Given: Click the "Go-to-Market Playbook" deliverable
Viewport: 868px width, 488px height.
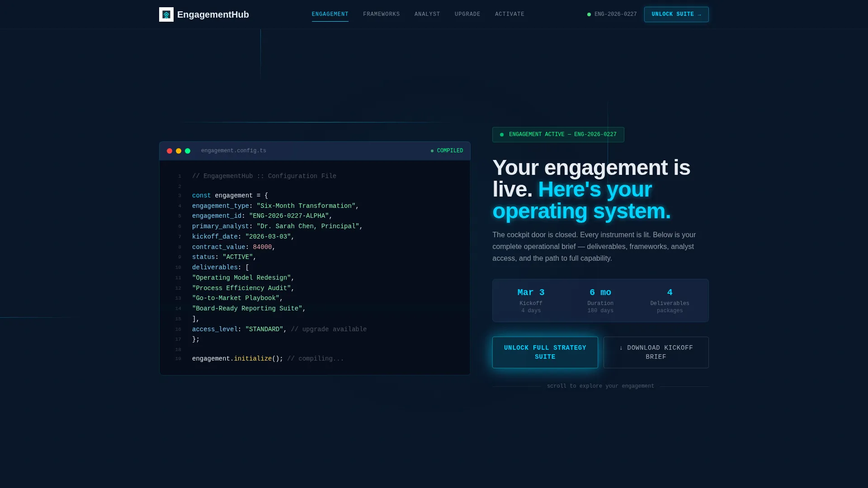Looking at the screenshot, I should [236, 298].
